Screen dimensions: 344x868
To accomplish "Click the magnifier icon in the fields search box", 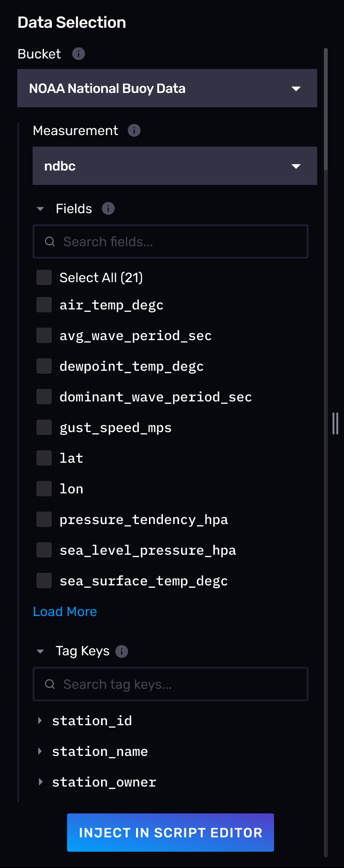I will point(49,241).
